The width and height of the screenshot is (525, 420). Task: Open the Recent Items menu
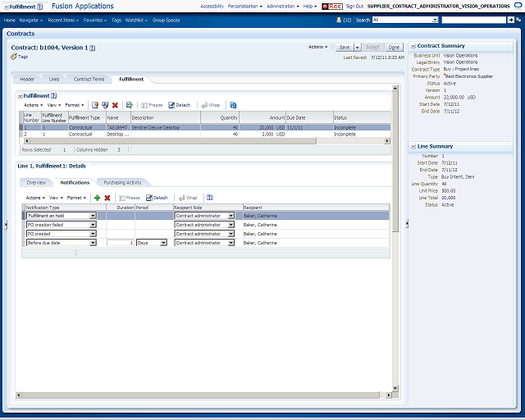pyautogui.click(x=63, y=21)
